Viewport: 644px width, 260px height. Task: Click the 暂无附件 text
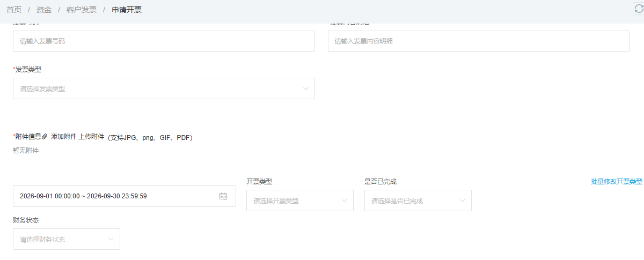coord(26,151)
